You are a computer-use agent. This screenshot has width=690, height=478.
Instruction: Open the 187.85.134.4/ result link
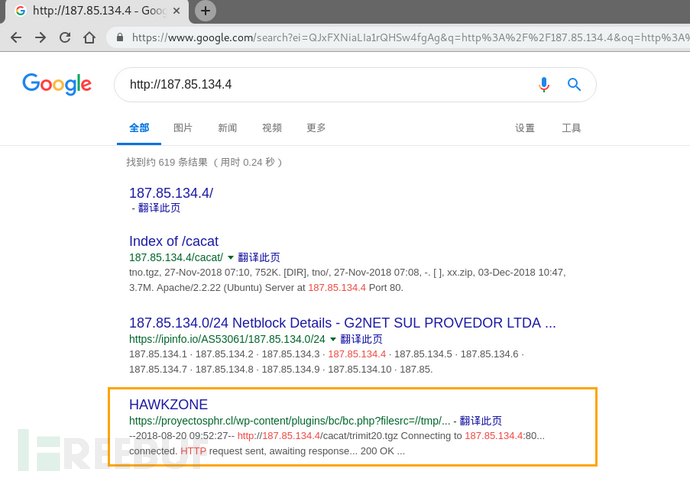tap(171, 193)
